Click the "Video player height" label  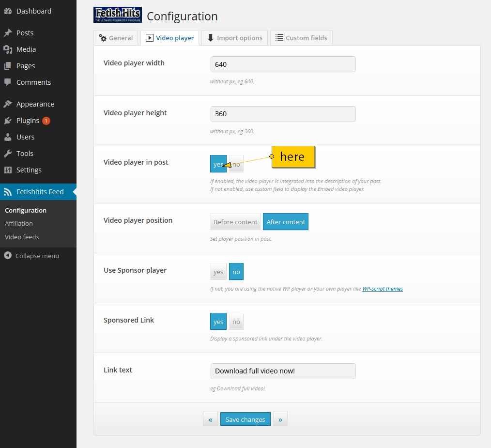(135, 113)
